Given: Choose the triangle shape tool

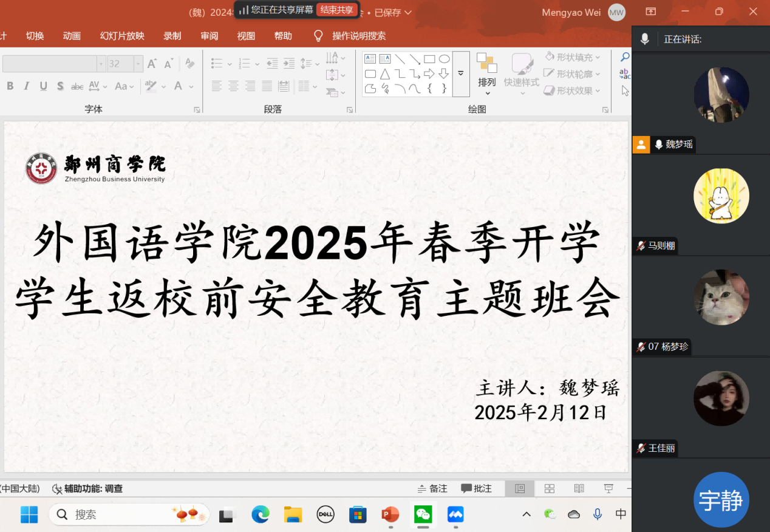Looking at the screenshot, I should [x=385, y=74].
